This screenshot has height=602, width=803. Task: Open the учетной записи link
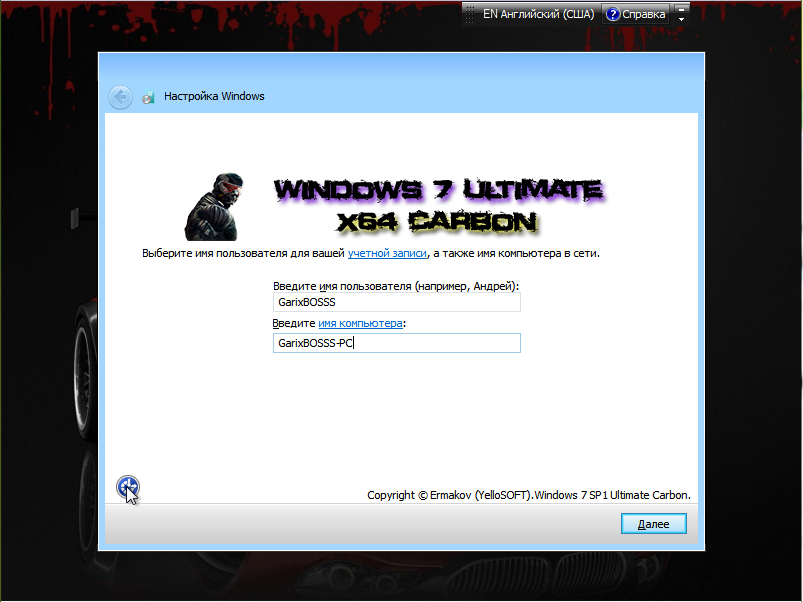pyautogui.click(x=387, y=253)
